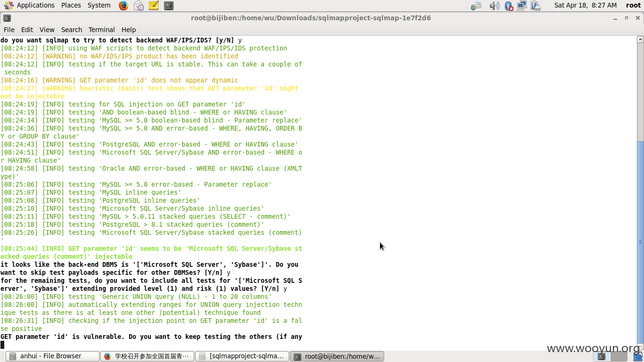The image size is (644, 362).
Task: Click the terminal scrollbar up arrow
Action: (x=640, y=40)
